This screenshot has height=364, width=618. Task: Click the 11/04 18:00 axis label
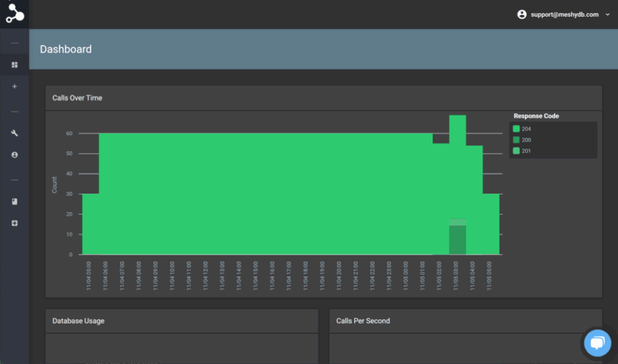coord(305,276)
